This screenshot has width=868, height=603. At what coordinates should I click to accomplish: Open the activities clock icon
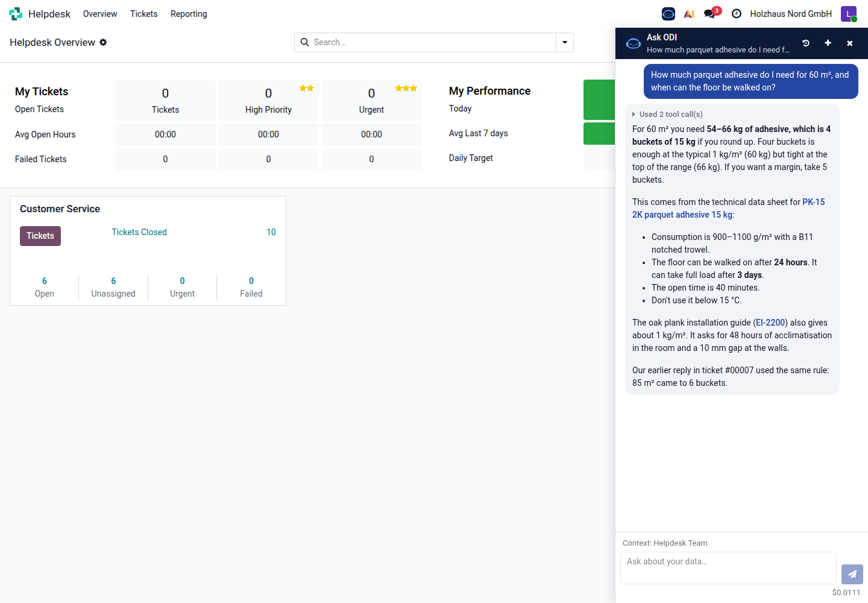[737, 14]
